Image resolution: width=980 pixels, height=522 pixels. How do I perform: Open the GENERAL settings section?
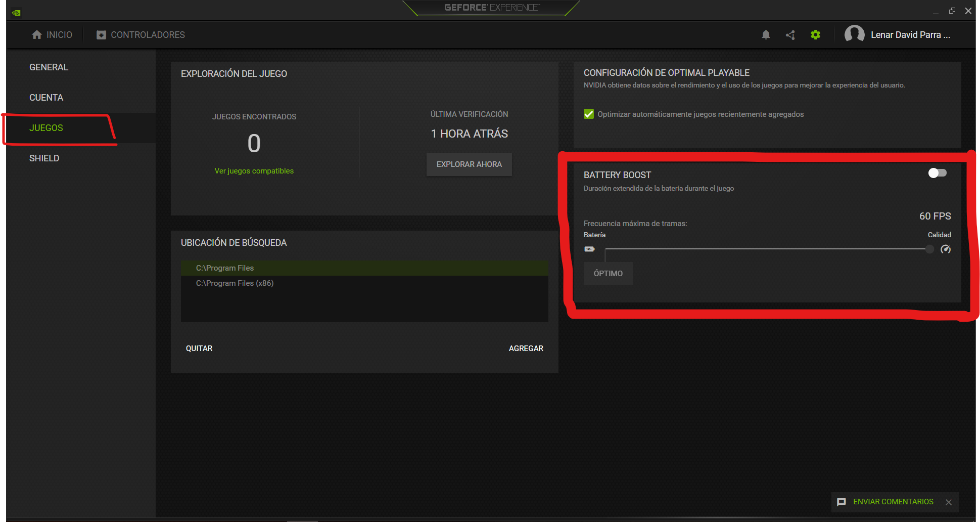coord(49,67)
